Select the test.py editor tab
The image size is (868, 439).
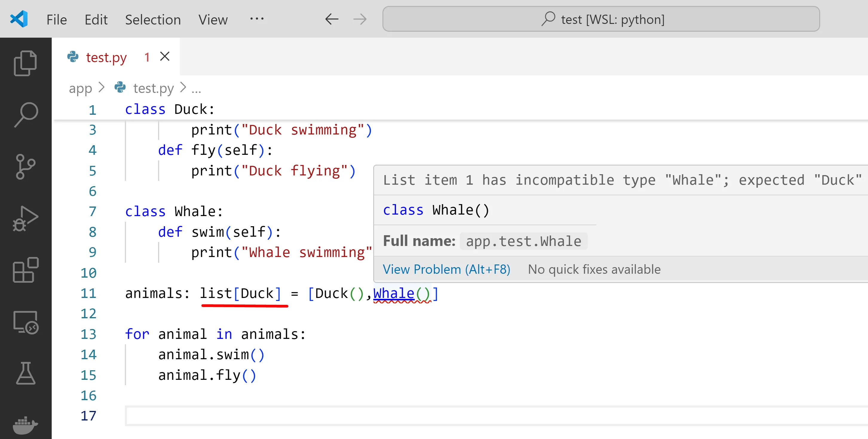click(x=106, y=57)
